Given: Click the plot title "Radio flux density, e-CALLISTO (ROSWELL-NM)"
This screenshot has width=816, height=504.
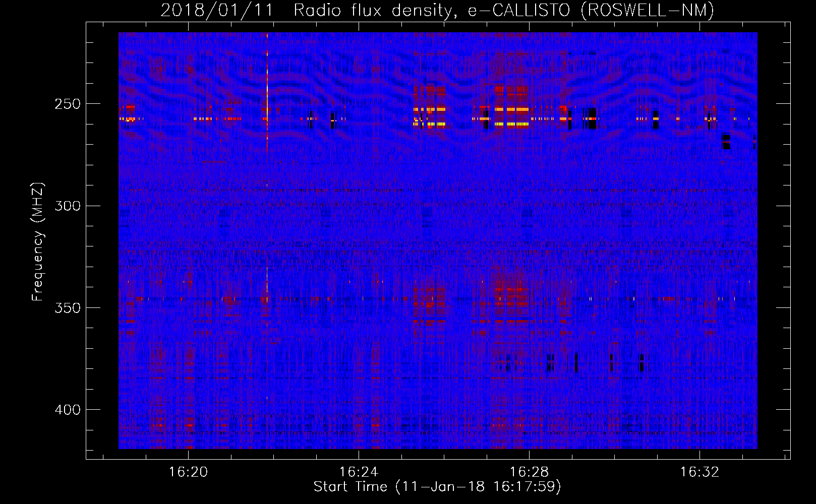Looking at the screenshot, I should tap(504, 10).
